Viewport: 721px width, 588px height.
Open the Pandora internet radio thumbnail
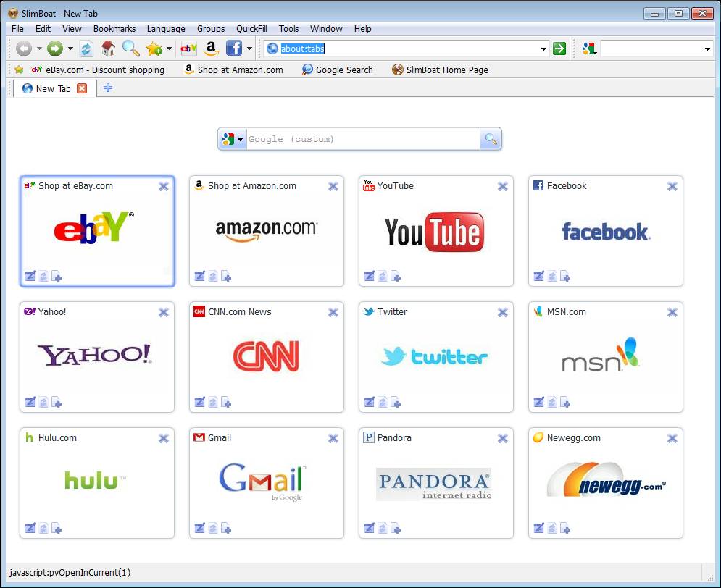(x=433, y=484)
